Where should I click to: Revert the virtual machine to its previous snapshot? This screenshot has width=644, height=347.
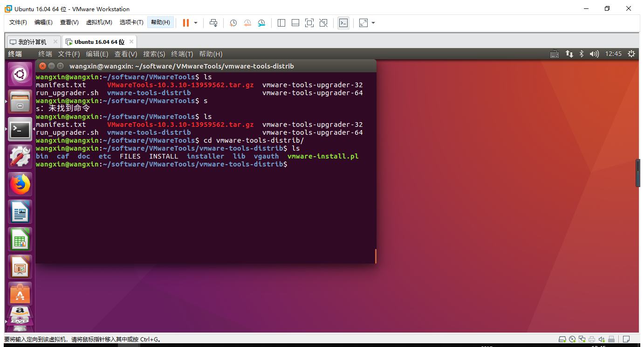click(x=247, y=23)
